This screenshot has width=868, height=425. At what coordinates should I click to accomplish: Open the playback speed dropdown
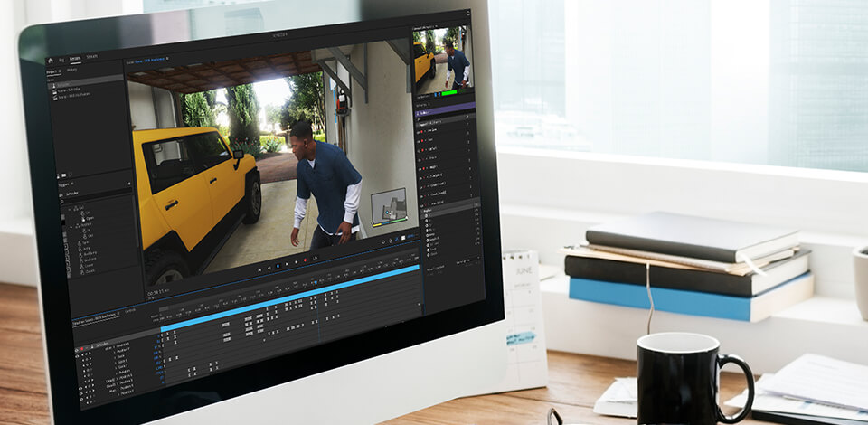point(315,258)
